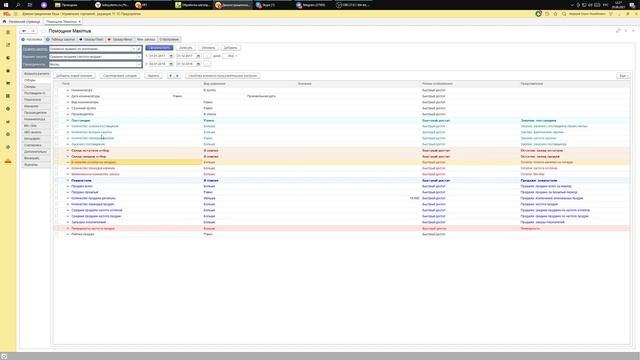Screen dimensions: 640x360
Task: Go forward with the right arrow button
Action: tap(33, 31)
